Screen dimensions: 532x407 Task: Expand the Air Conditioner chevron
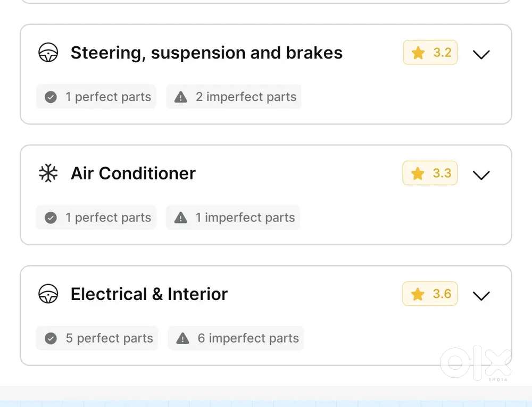481,175
